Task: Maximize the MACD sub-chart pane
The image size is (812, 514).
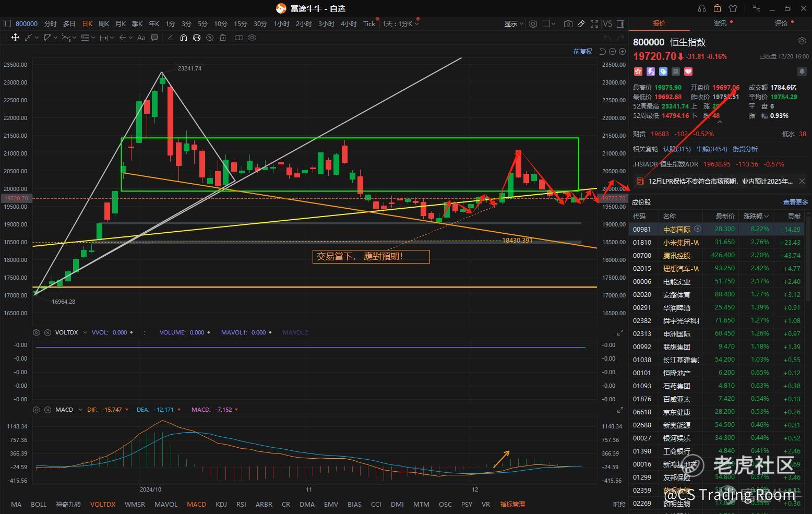Action: [x=620, y=410]
